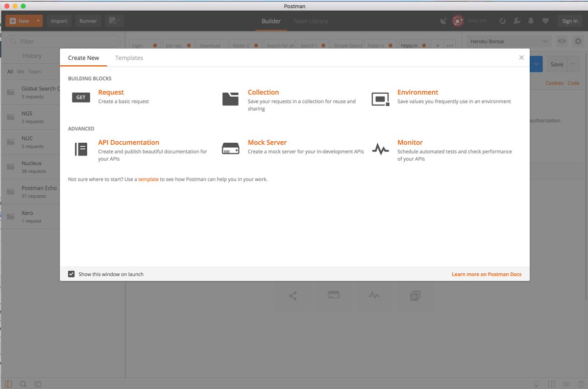Image resolution: width=588 pixels, height=389 pixels.
Task: Click the API Documentation page icon
Action: 81,149
